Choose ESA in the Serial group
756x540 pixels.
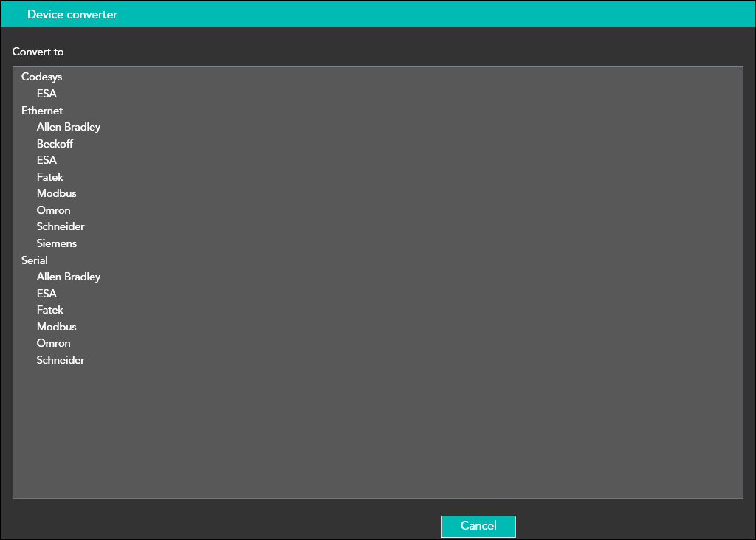point(47,294)
